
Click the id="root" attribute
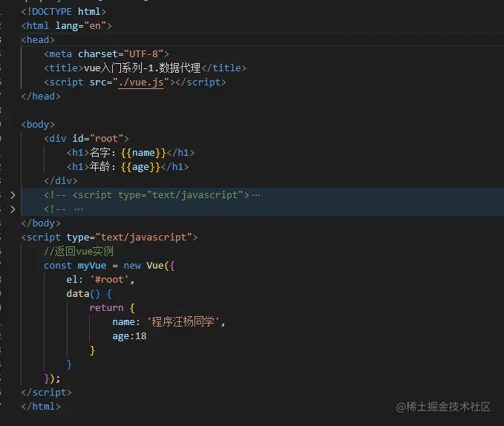click(x=98, y=139)
